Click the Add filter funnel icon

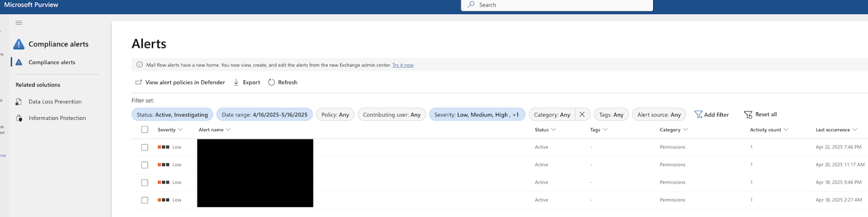pos(698,114)
